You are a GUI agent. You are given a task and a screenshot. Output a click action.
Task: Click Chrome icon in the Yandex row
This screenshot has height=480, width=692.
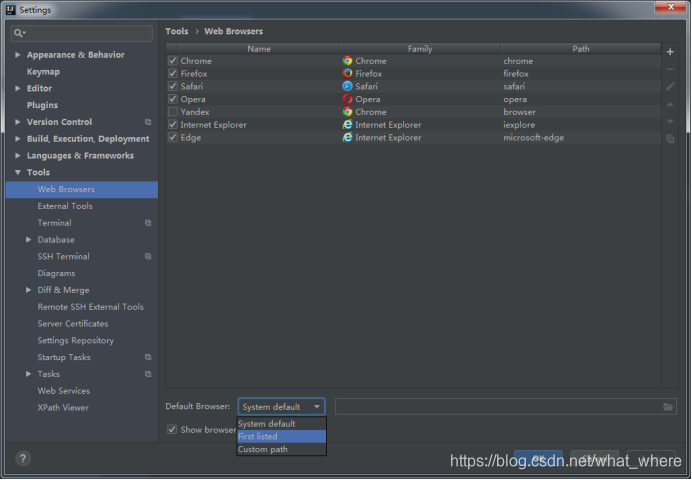pos(347,112)
